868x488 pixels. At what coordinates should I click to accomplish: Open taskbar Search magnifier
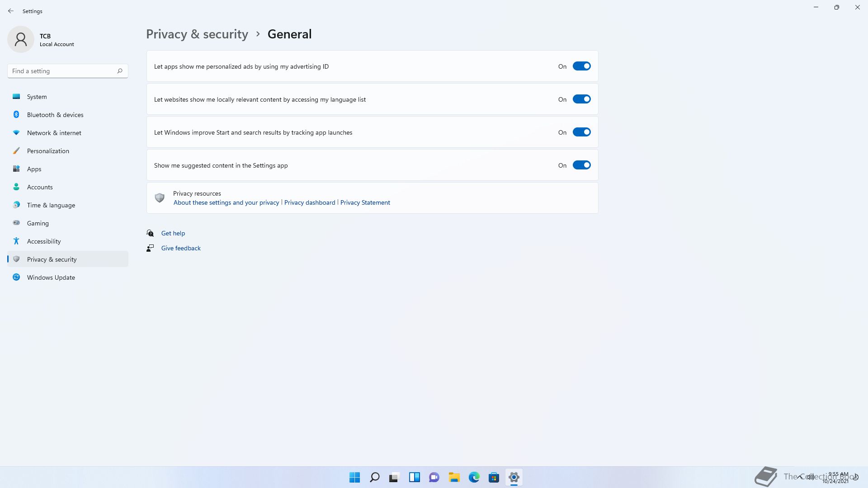tap(375, 477)
